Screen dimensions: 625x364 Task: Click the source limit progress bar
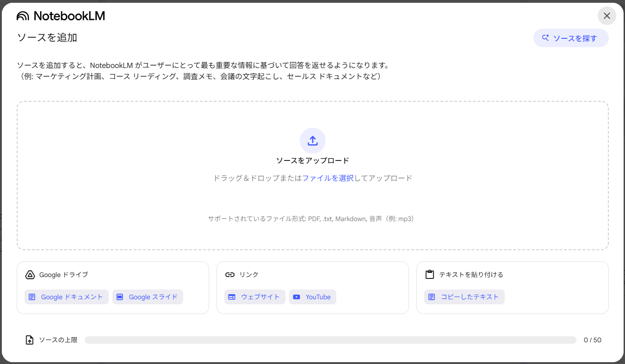click(x=330, y=340)
